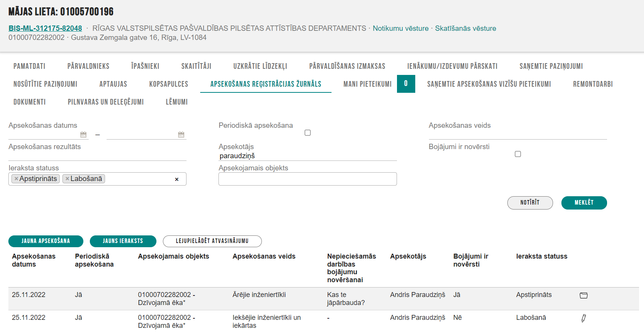The height and width of the screenshot is (332, 644).
Task: Open the Pārvaldīšanas izmaksas tab
Action: [347, 66]
